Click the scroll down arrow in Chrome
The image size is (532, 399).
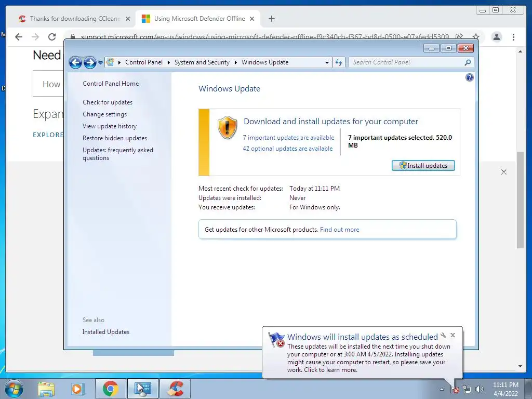point(520,366)
